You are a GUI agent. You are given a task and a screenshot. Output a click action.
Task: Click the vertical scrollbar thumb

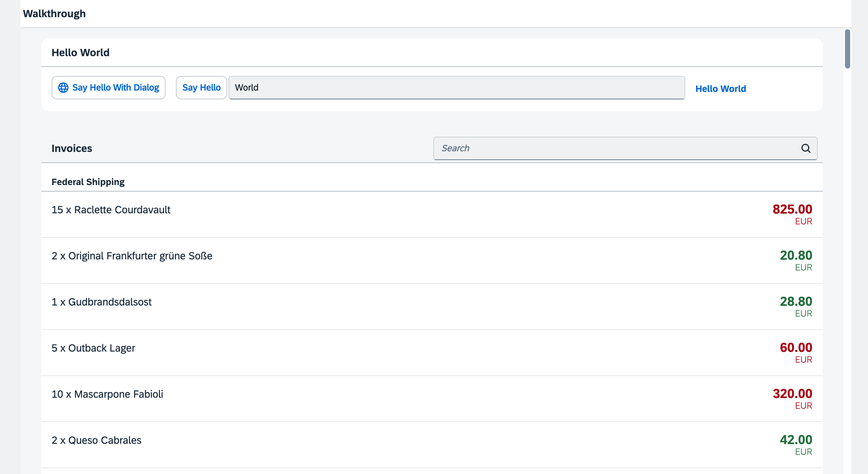pyautogui.click(x=847, y=49)
